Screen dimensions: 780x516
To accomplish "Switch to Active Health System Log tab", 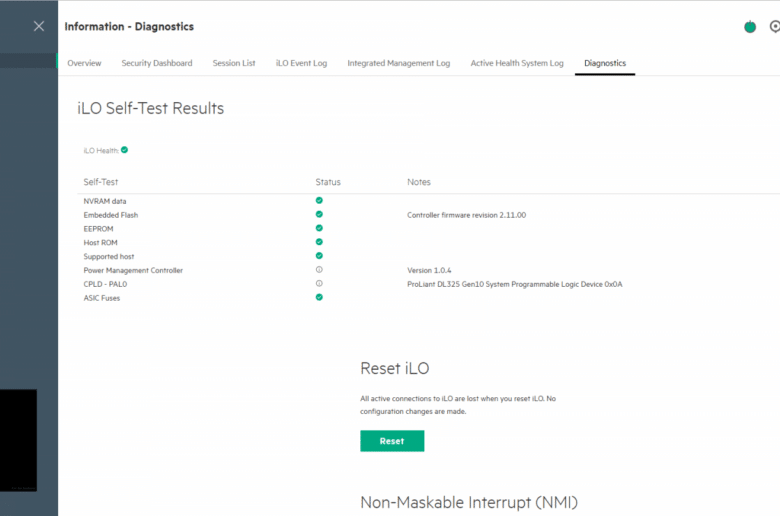I will [517, 63].
